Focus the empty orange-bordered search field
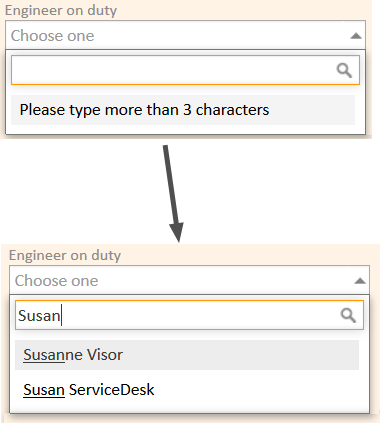392x435 pixels. 185,70
